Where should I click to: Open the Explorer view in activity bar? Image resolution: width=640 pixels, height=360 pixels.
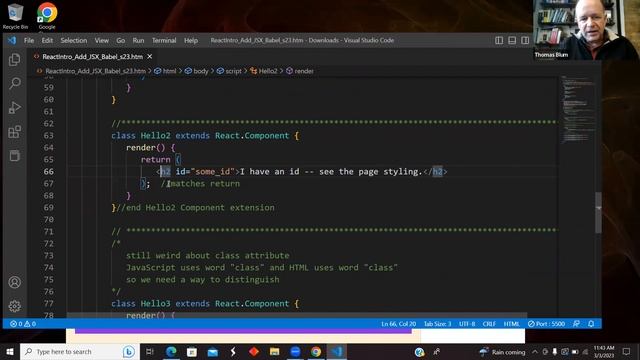point(15,60)
